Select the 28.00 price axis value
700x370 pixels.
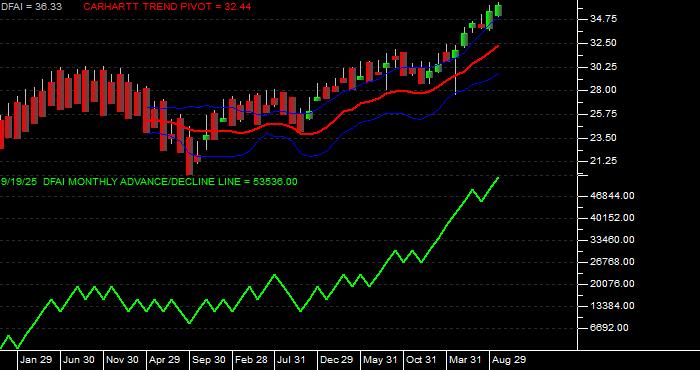click(604, 90)
